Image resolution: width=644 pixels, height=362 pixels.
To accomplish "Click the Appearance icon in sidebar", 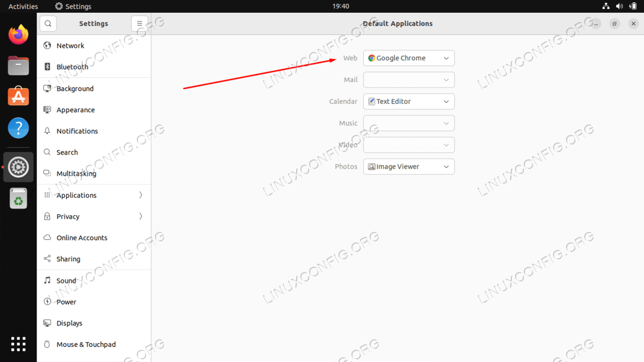I will 47,110.
